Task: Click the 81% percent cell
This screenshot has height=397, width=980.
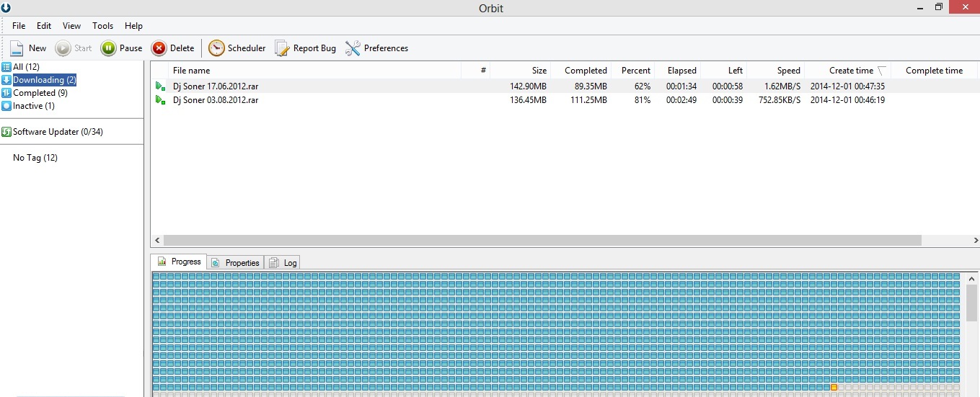Action: (643, 100)
